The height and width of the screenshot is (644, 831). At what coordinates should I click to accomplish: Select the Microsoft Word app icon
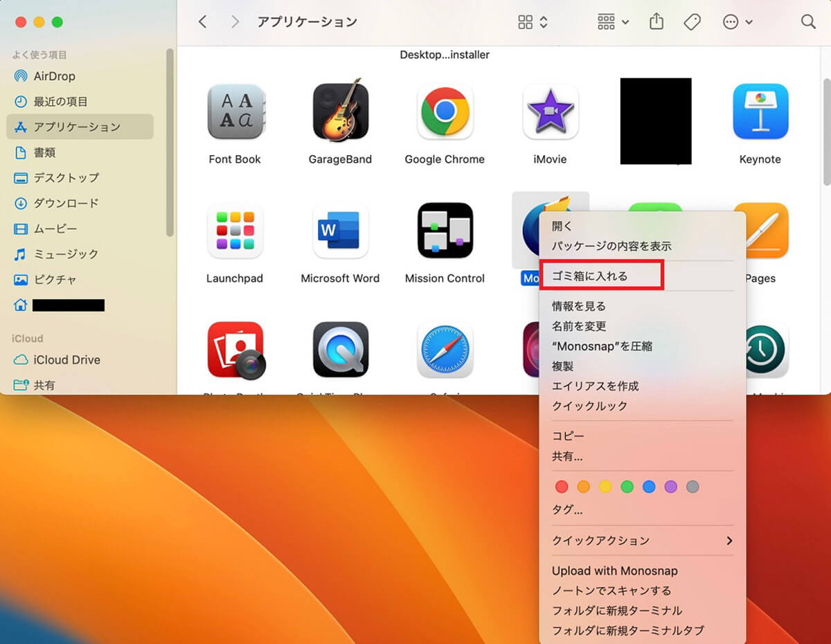[x=340, y=231]
